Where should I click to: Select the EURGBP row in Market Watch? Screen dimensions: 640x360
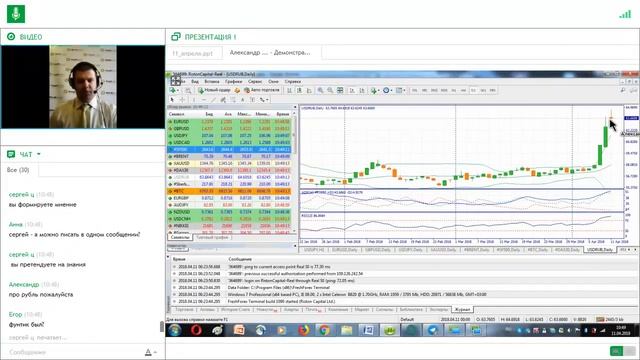tap(230, 198)
